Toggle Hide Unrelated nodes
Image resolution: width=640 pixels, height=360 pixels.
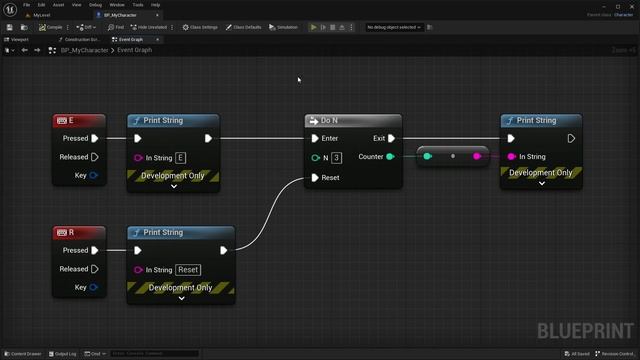click(149, 27)
